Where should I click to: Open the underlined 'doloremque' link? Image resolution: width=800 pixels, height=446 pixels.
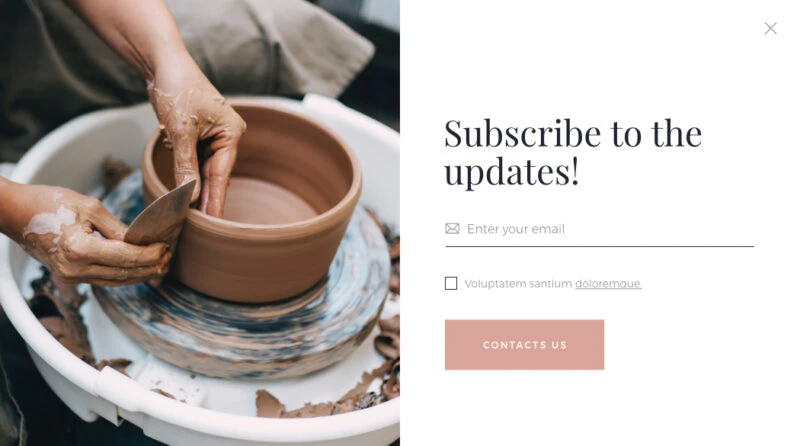point(608,284)
